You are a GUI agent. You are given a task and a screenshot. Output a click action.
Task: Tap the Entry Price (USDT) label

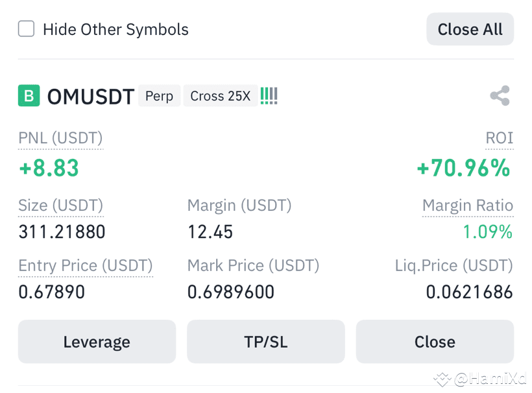86,265
